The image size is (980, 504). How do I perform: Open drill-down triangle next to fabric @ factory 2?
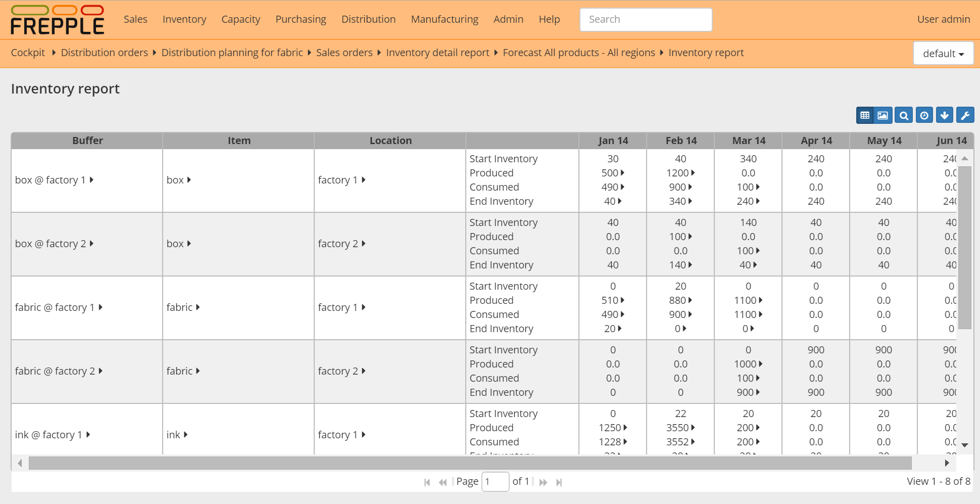click(101, 371)
